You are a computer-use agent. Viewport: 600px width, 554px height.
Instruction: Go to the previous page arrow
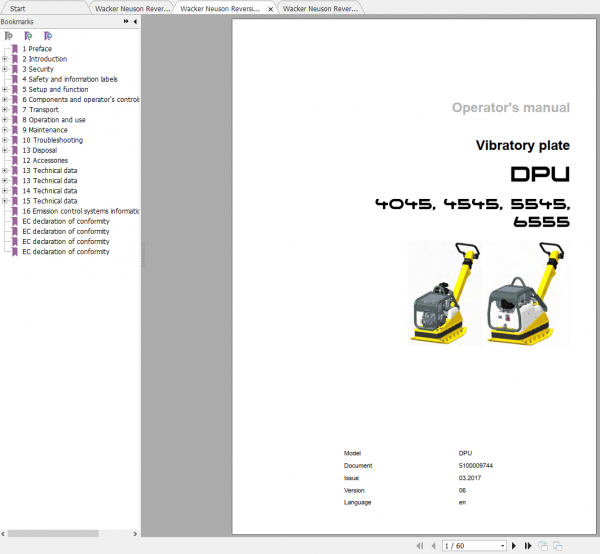434,546
